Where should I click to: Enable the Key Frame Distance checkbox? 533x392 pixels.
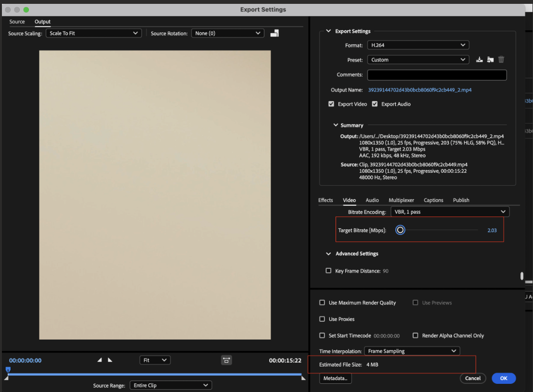pos(328,271)
